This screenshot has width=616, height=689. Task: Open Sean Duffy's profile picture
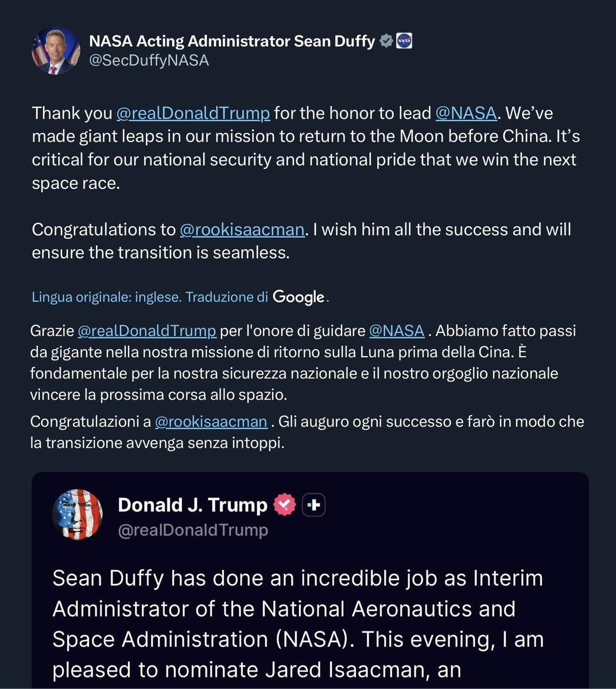click(55, 51)
